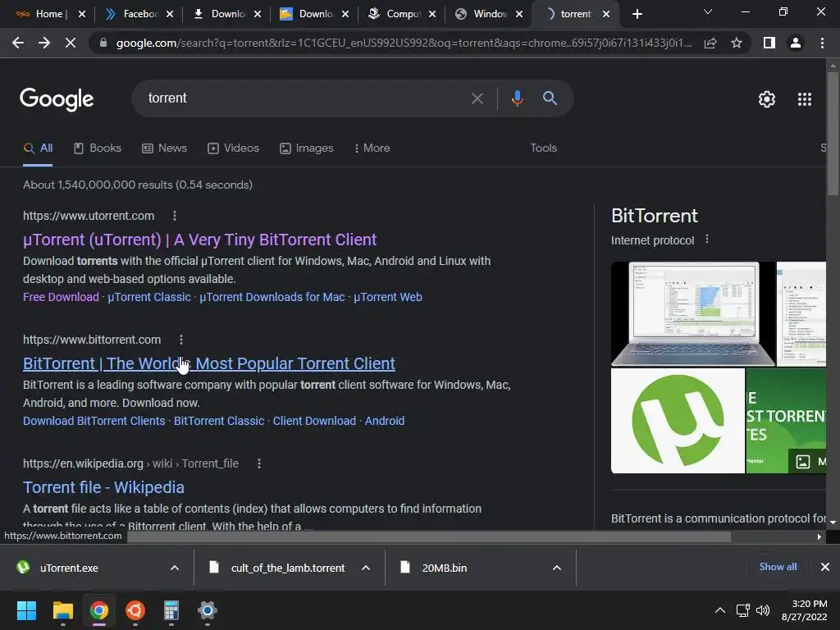Follow the BitTorrent Classic sitelink
Screen dimensions: 840x630
(x=218, y=421)
